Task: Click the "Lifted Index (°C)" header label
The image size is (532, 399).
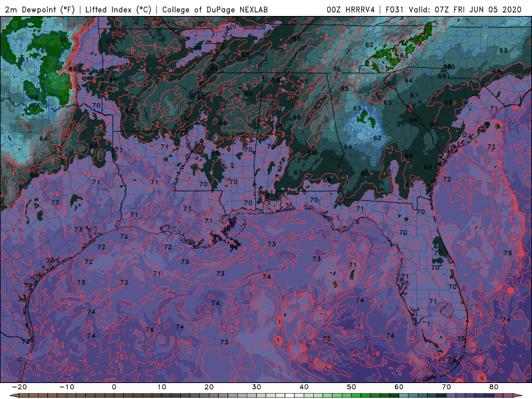Action: point(118,9)
